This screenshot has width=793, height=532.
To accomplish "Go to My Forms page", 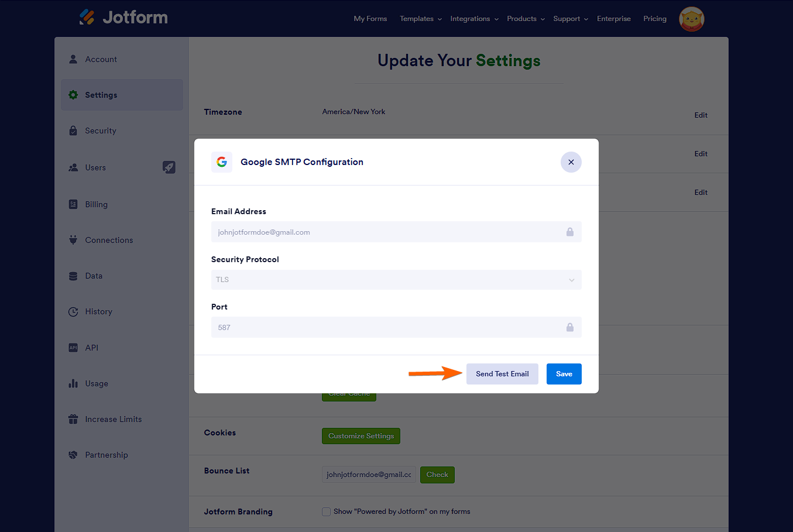I will (x=370, y=19).
